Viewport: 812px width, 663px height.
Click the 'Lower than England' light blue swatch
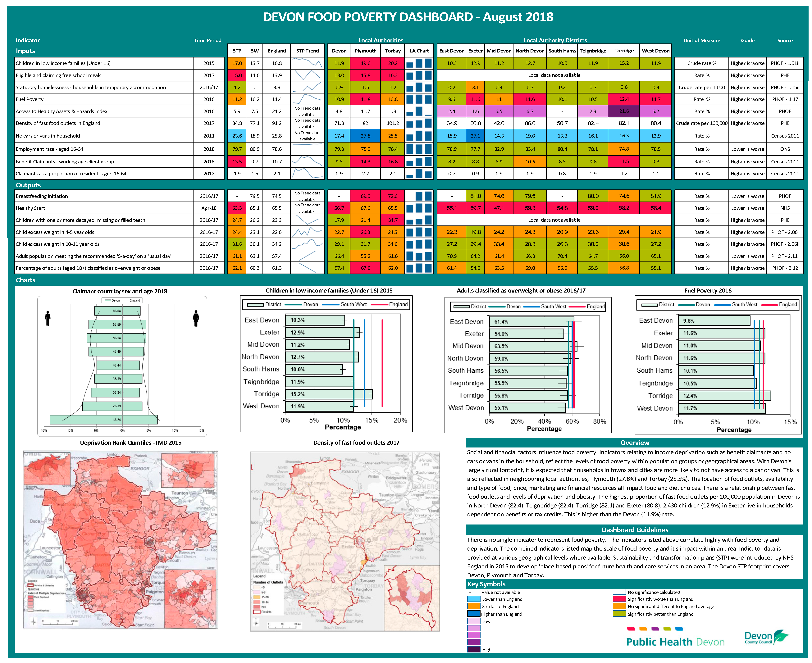click(474, 599)
